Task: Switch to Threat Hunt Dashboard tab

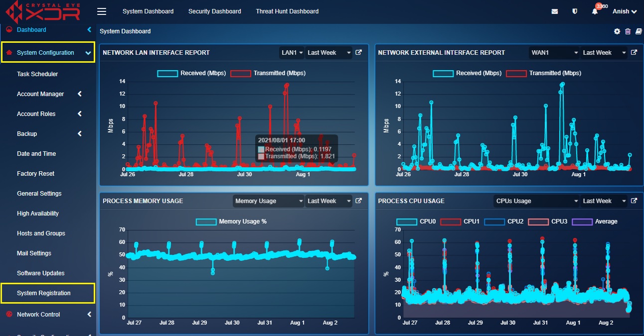Action: [287, 11]
